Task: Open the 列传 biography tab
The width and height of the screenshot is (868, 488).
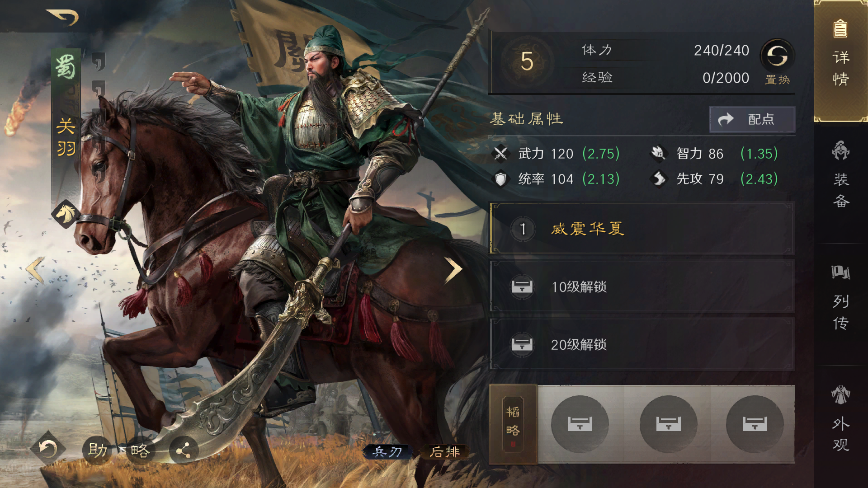Action: pyautogui.click(x=840, y=298)
